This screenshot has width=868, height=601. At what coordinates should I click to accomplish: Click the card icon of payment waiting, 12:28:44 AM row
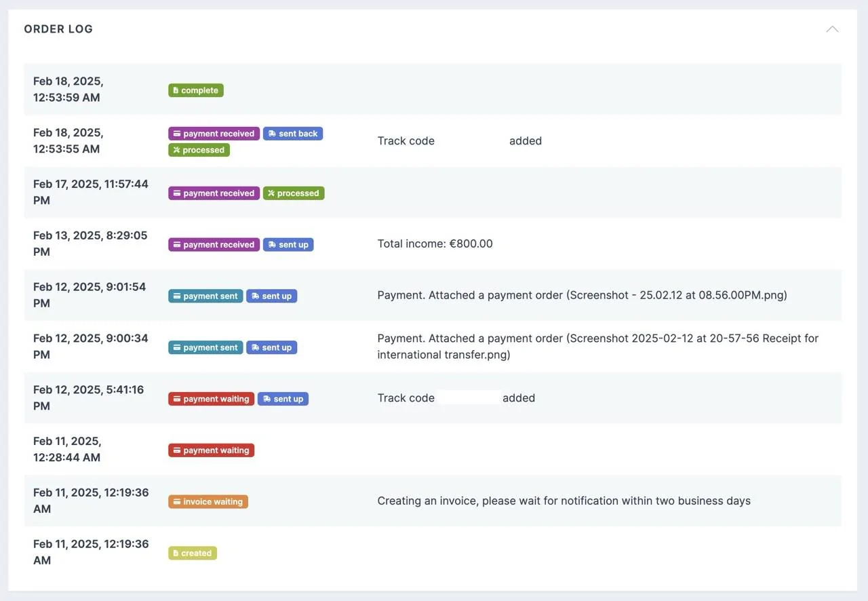coord(177,450)
